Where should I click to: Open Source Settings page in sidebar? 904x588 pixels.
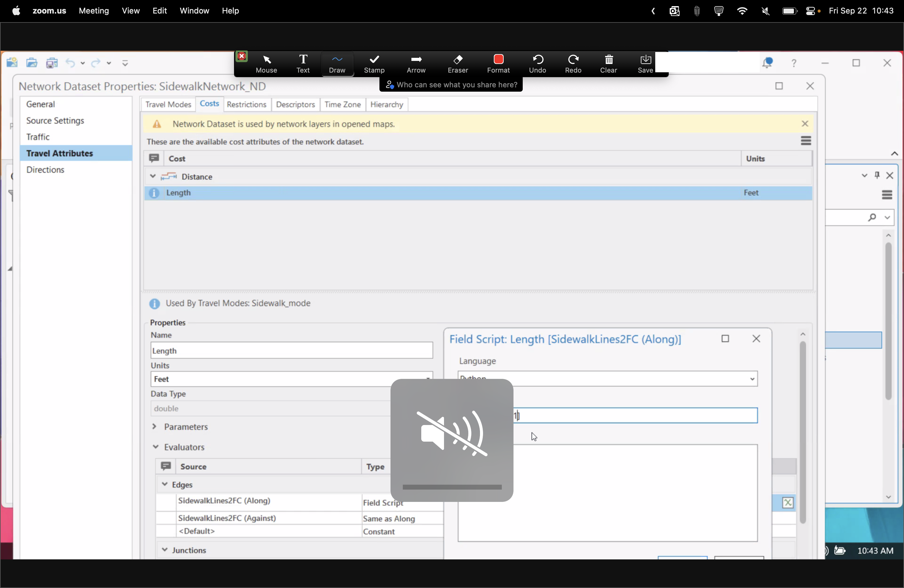point(55,121)
